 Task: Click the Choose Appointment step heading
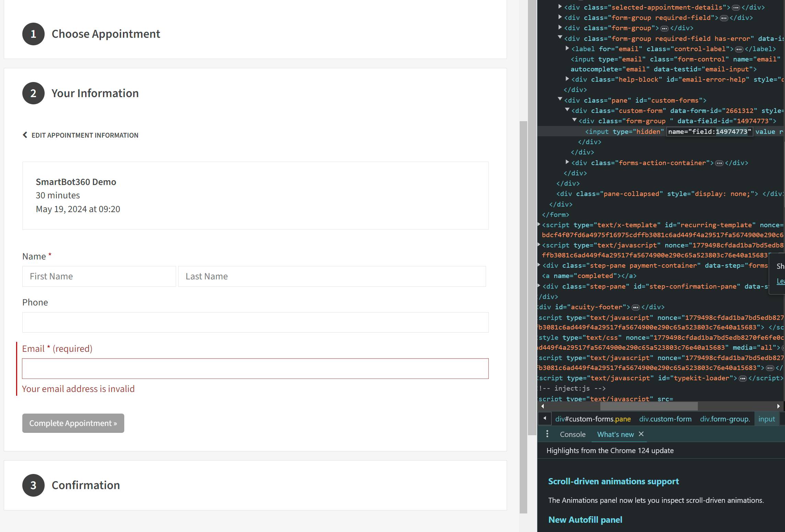click(x=106, y=34)
